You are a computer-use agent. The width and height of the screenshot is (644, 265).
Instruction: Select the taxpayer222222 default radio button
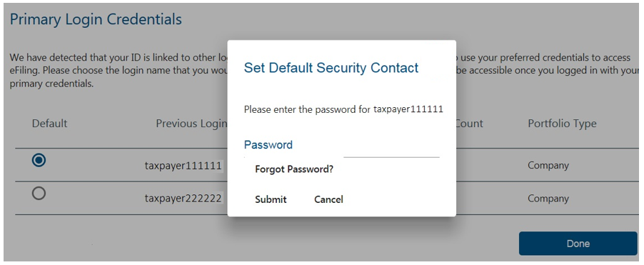pos(39,193)
